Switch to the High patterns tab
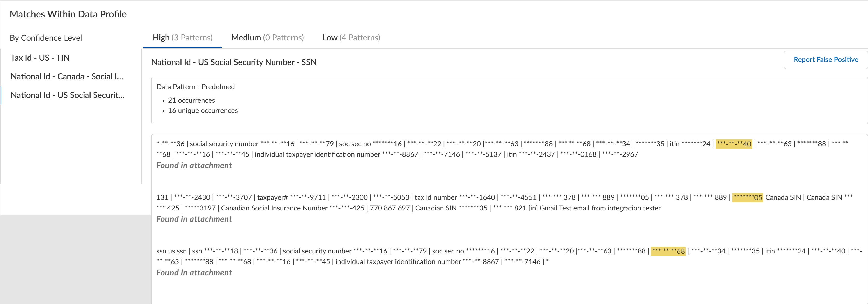Screen dimensions: 868x304 (x=182, y=38)
